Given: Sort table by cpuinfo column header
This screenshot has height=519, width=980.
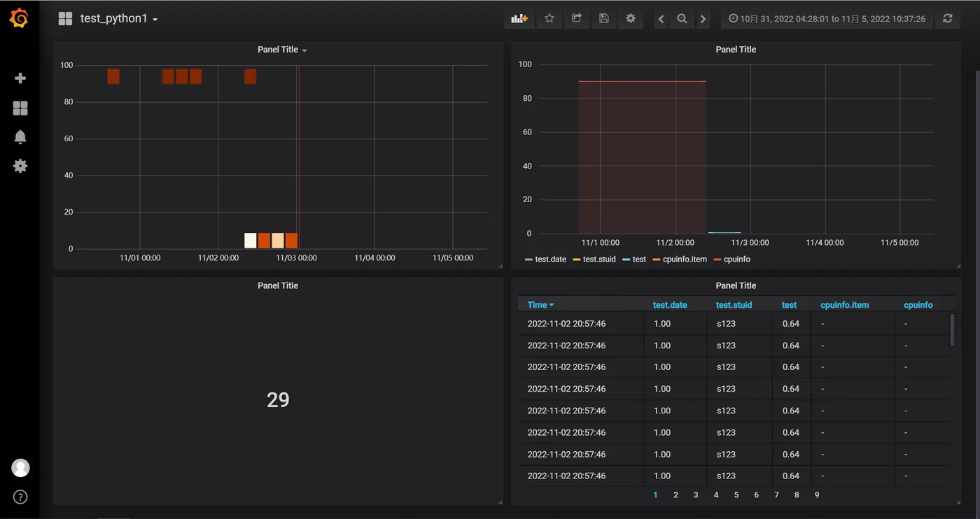Looking at the screenshot, I should pyautogui.click(x=918, y=305).
